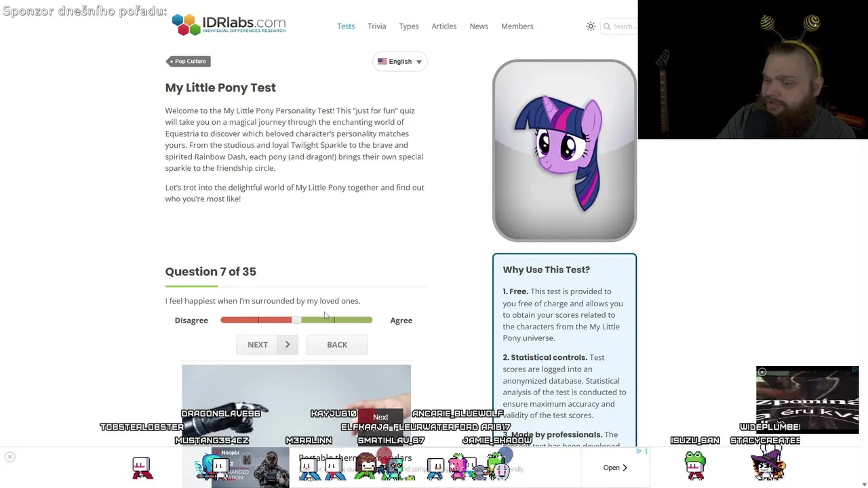Click the streamer webcam feed
868x488 pixels.
753,70
